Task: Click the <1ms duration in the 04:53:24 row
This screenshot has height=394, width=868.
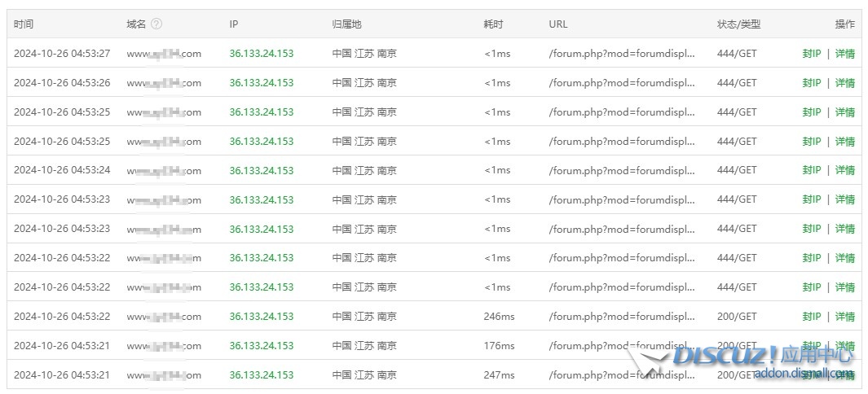Action: click(497, 170)
